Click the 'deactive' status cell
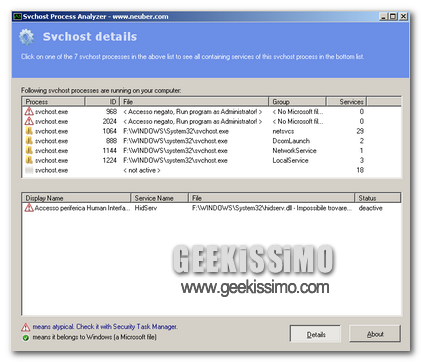421x362 pixels. pos(370,208)
